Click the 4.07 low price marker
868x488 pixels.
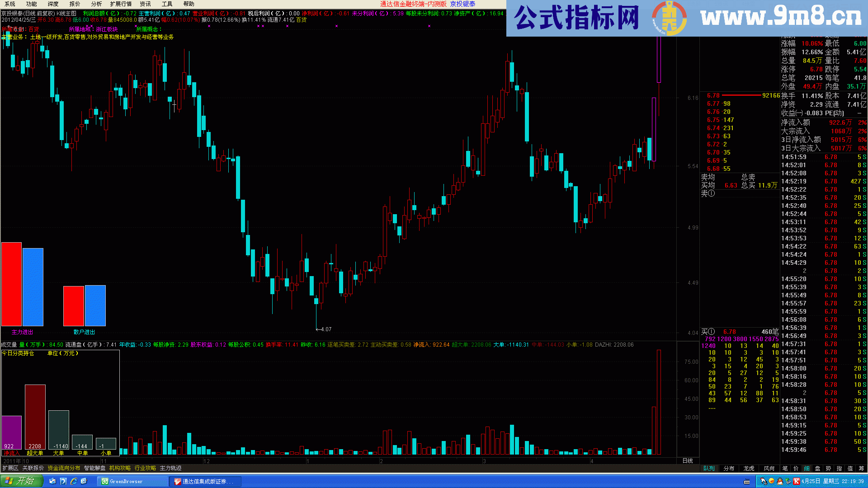pyautogui.click(x=324, y=329)
